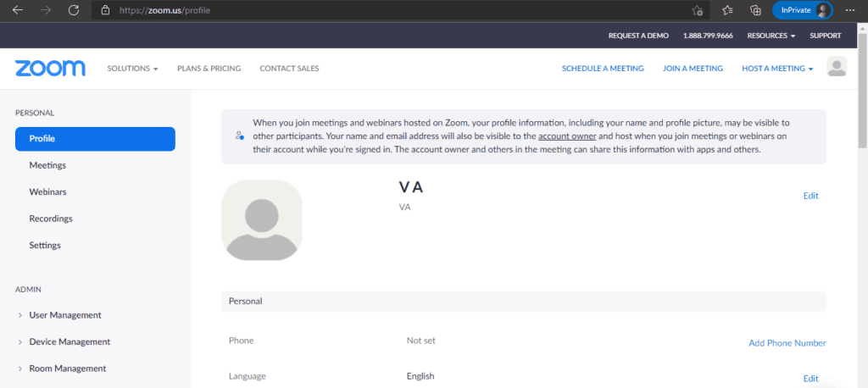Click Request a Demo
This screenshot has height=388, width=868.
(638, 36)
